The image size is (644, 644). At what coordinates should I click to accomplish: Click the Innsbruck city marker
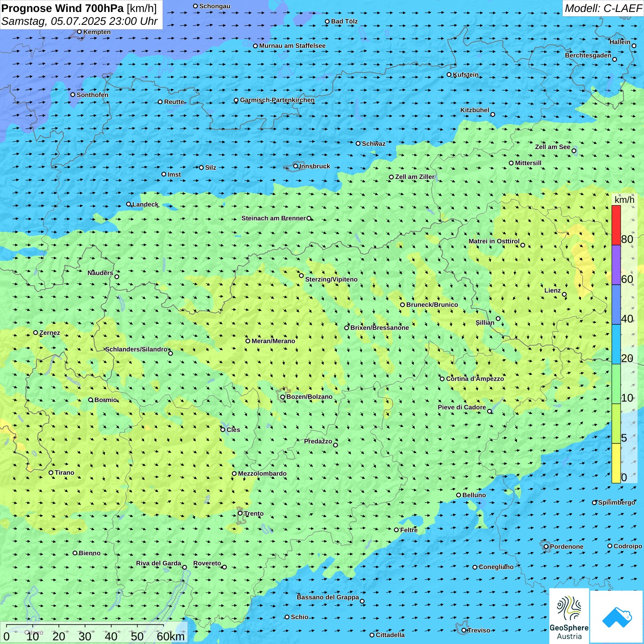coord(296,166)
